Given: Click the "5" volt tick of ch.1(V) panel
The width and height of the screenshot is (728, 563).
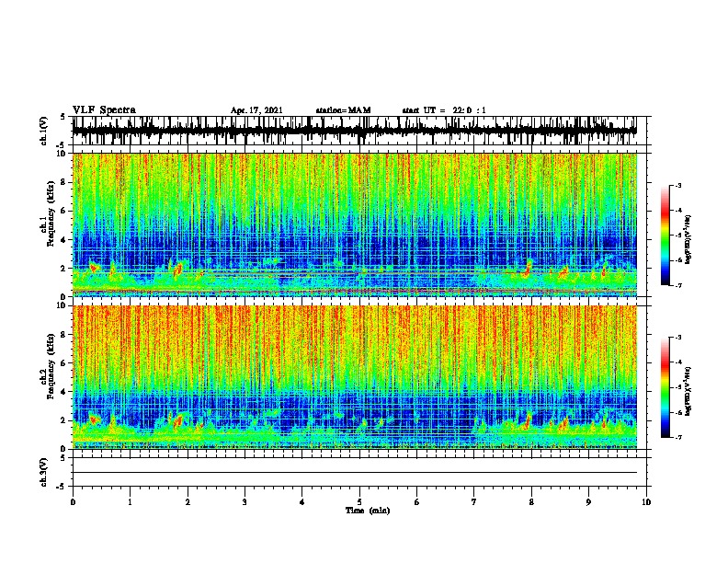Looking at the screenshot, I should pos(63,117).
